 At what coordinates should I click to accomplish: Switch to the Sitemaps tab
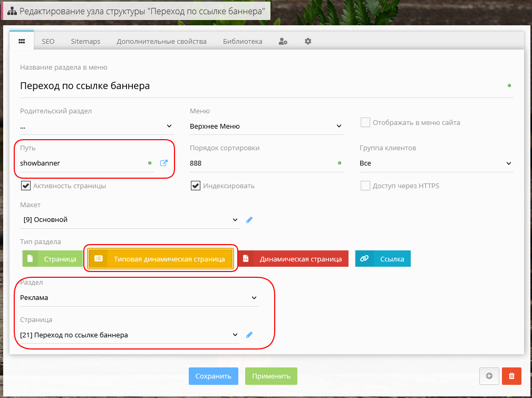coord(85,41)
